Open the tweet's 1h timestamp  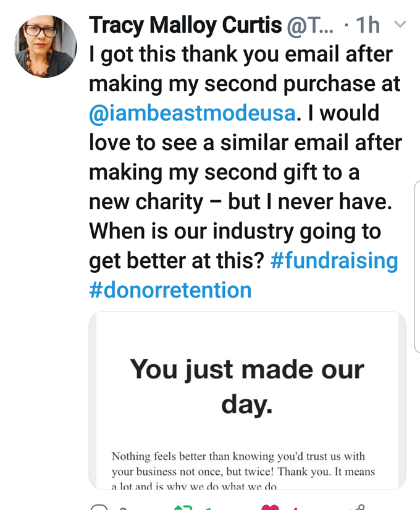coord(368,25)
